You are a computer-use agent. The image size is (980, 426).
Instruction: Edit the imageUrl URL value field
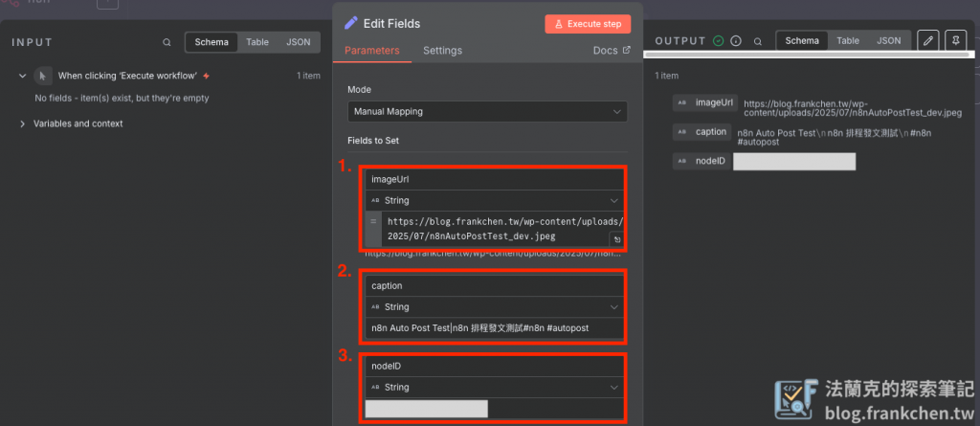click(502, 229)
